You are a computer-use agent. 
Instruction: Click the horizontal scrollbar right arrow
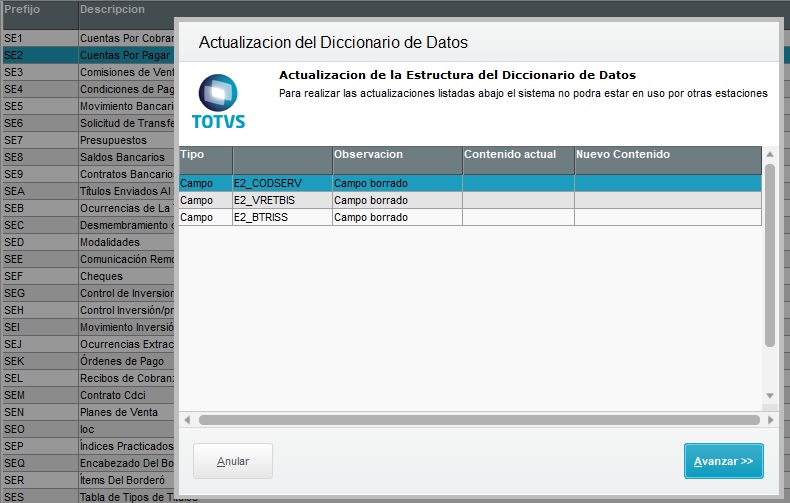pos(770,420)
